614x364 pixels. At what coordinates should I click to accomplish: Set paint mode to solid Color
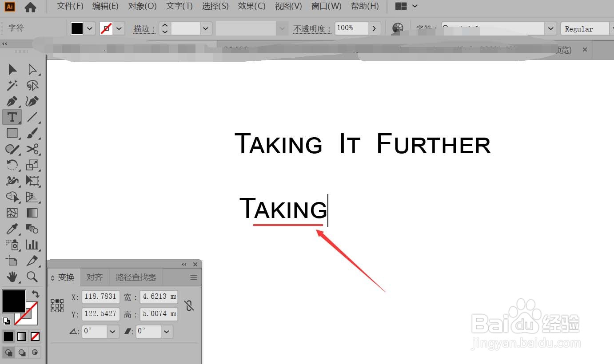tap(8, 337)
